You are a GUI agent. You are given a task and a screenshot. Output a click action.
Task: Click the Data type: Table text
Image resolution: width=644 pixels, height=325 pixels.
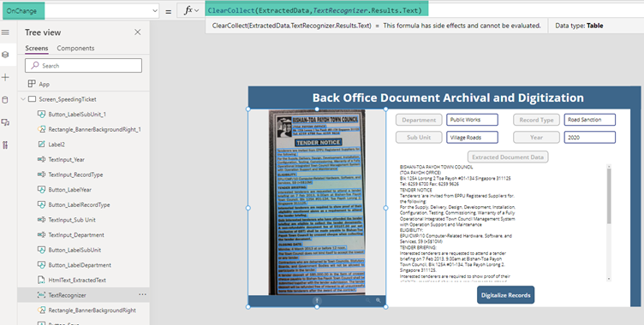(579, 26)
